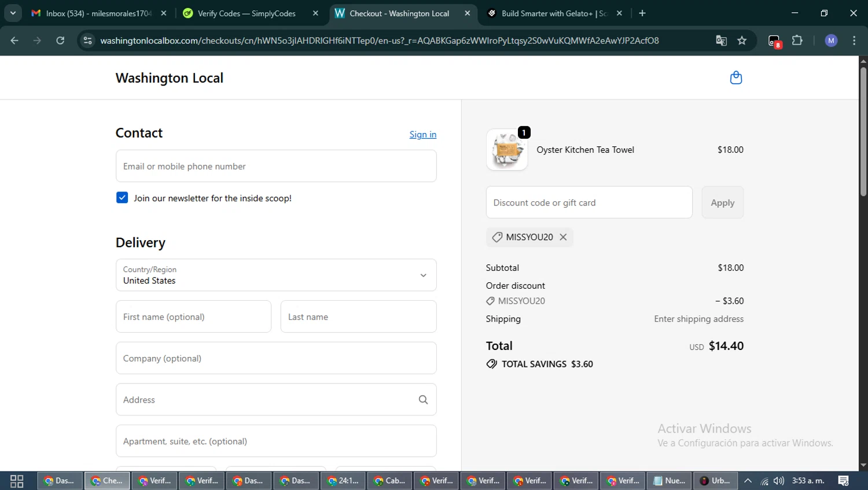Screen dimensions: 868x490
Task: Focus the Discount code or gift card field
Action: [x=589, y=202]
